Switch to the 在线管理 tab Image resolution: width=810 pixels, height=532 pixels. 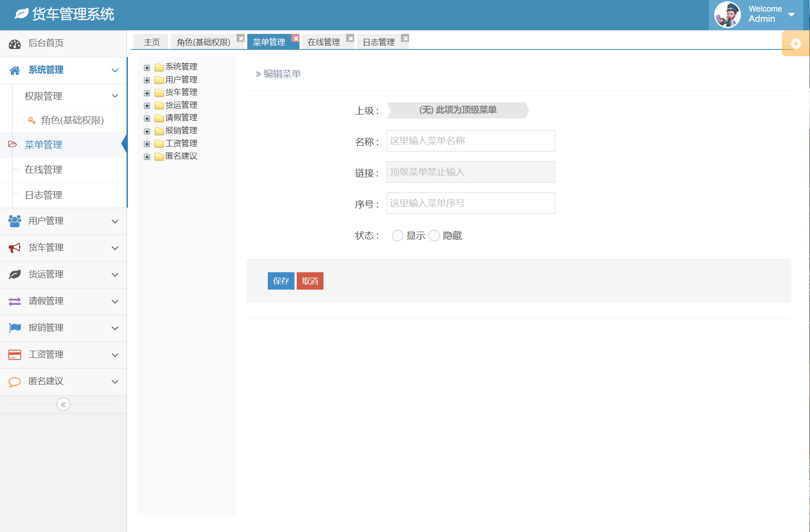pyautogui.click(x=323, y=41)
